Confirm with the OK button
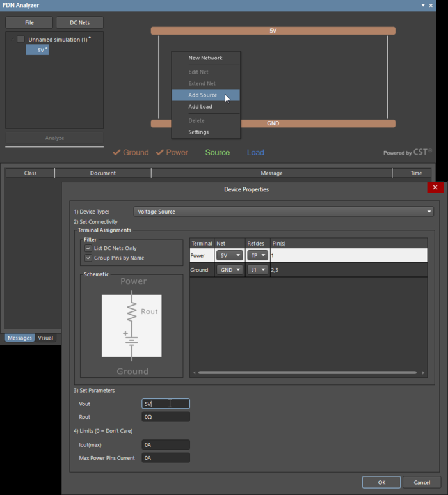The height and width of the screenshot is (495, 448). click(x=381, y=482)
